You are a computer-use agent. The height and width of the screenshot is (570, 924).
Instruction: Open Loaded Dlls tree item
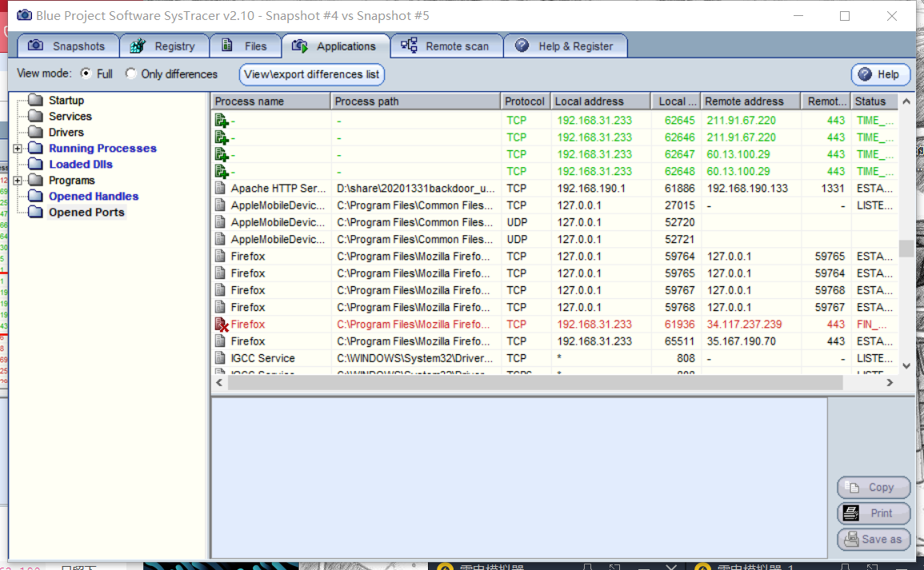pos(81,165)
